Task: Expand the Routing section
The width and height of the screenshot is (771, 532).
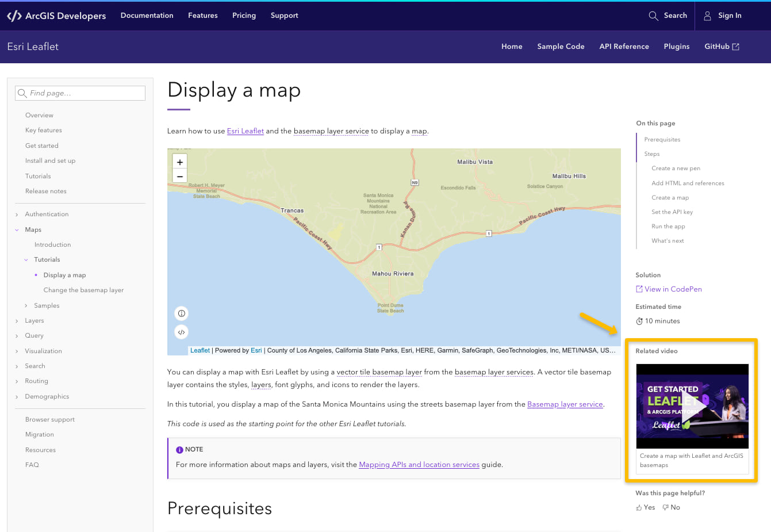Action: point(17,381)
